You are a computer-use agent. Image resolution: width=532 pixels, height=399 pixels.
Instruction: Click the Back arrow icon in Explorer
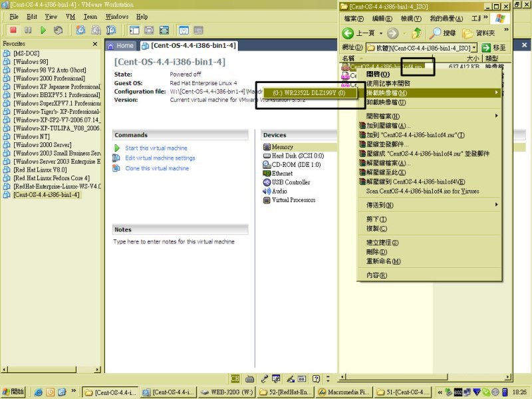tap(348, 33)
